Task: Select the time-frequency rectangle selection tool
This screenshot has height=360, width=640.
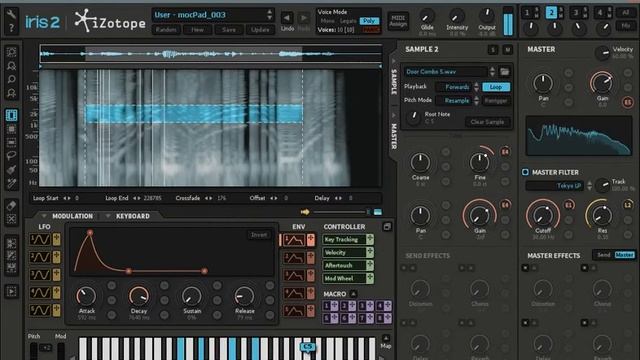Action: coord(11,129)
